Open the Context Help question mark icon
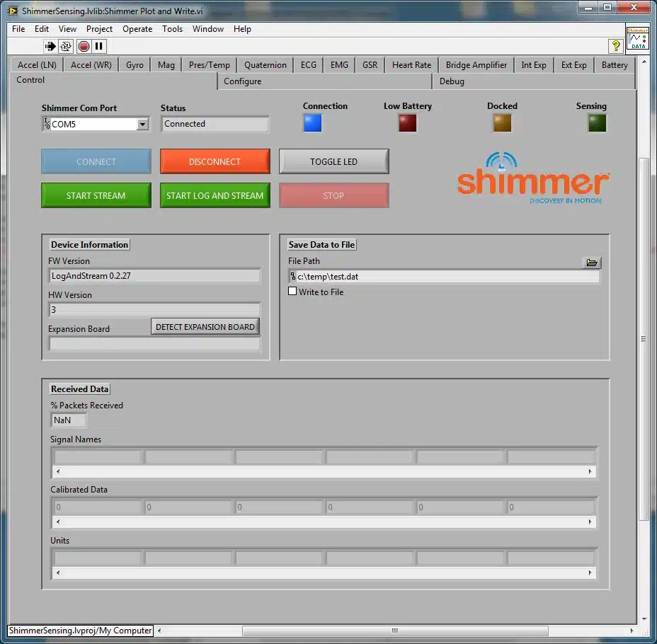The height and width of the screenshot is (644, 657). click(615, 45)
